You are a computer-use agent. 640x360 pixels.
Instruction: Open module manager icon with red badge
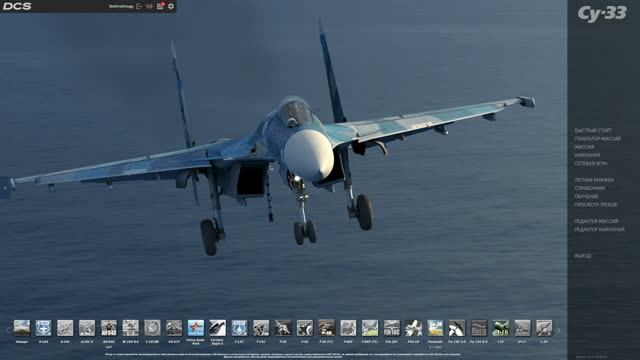[160, 6]
